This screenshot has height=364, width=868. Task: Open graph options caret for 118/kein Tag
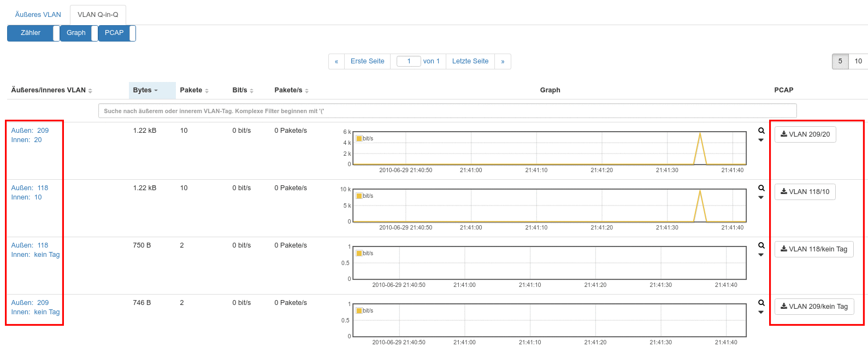click(x=761, y=255)
